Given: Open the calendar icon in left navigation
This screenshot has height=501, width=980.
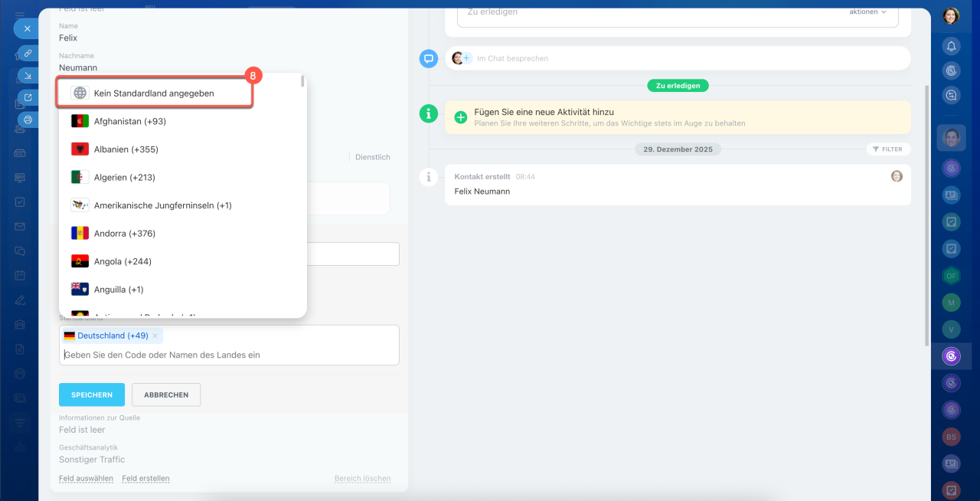Looking at the screenshot, I should click(x=20, y=275).
